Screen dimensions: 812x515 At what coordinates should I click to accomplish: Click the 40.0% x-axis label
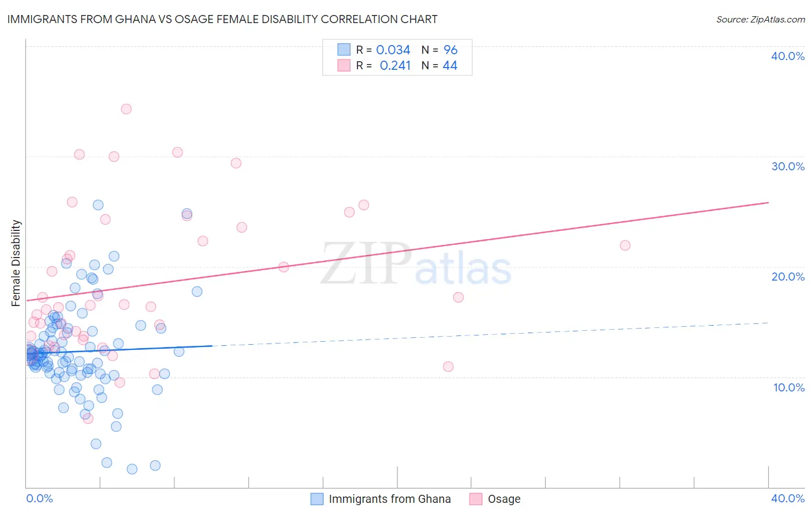tap(788, 498)
